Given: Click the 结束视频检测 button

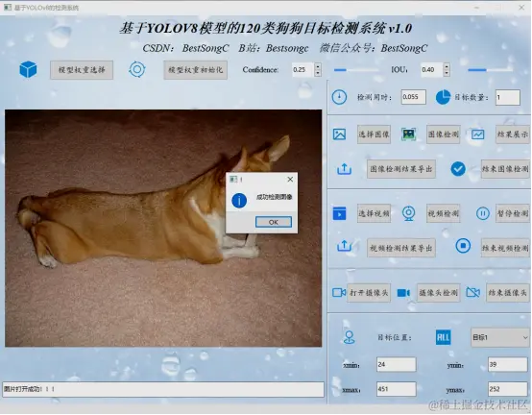Looking at the screenshot, I should pyautogui.click(x=505, y=248).
